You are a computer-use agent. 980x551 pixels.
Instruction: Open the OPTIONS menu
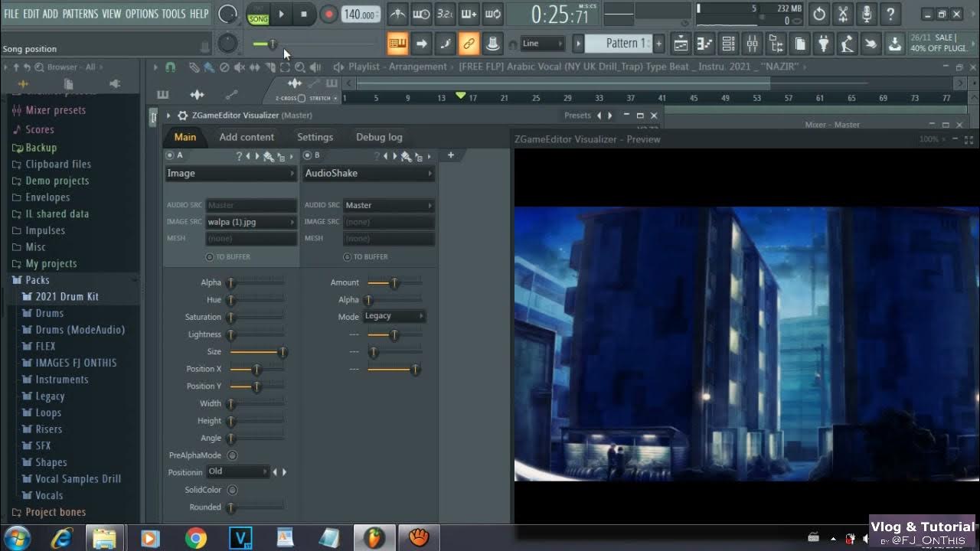point(141,14)
